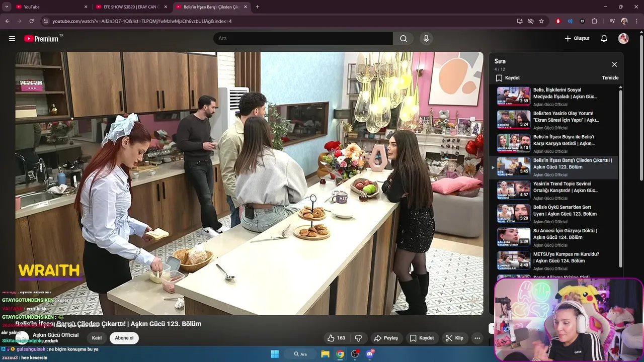Click the Paylaş share button
This screenshot has width=644, height=362.
(386, 338)
